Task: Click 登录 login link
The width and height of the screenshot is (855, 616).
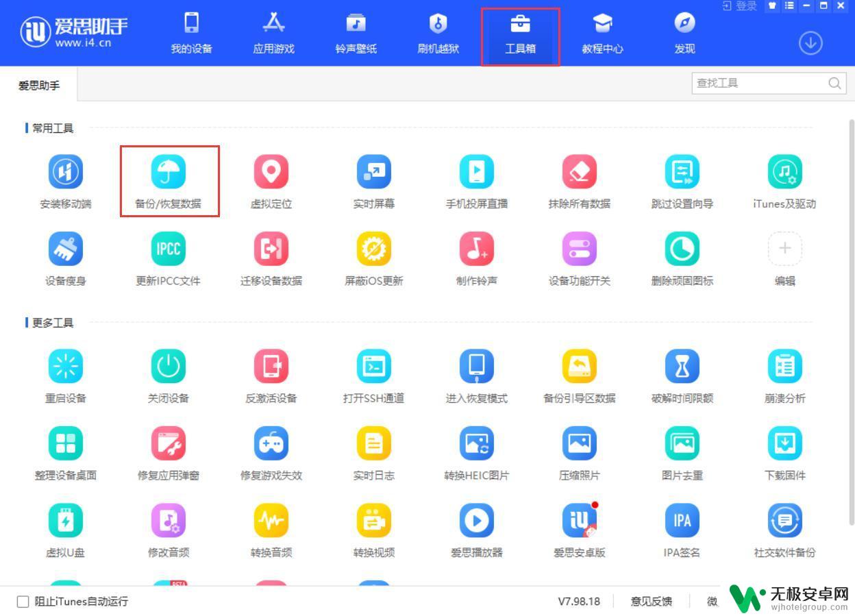Action: [x=740, y=6]
